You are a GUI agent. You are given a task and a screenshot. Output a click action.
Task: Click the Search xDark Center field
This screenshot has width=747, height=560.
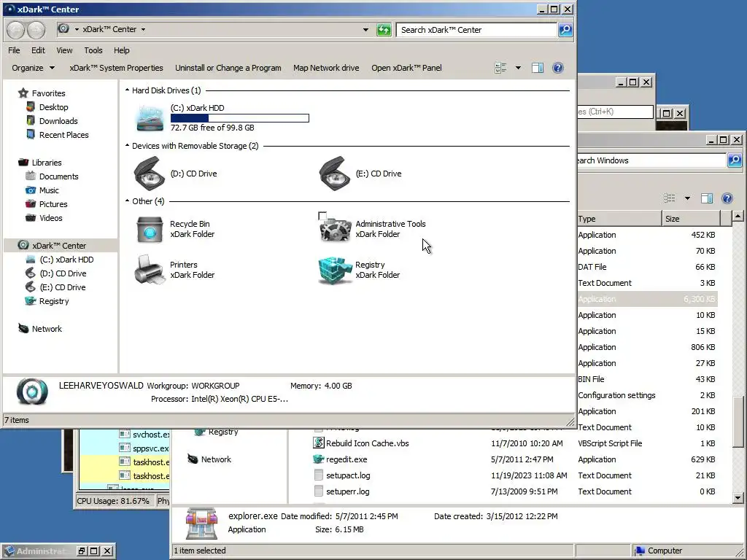[x=477, y=29]
